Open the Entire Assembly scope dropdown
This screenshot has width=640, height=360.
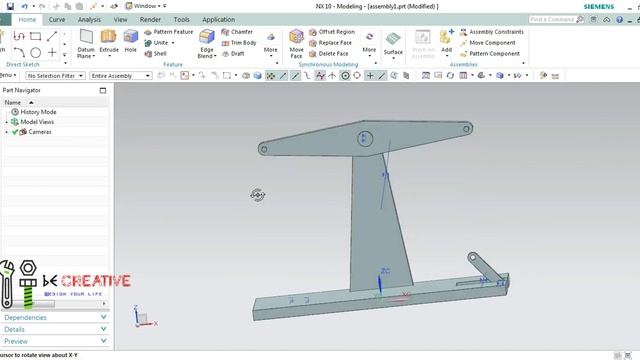pyautogui.click(x=121, y=76)
